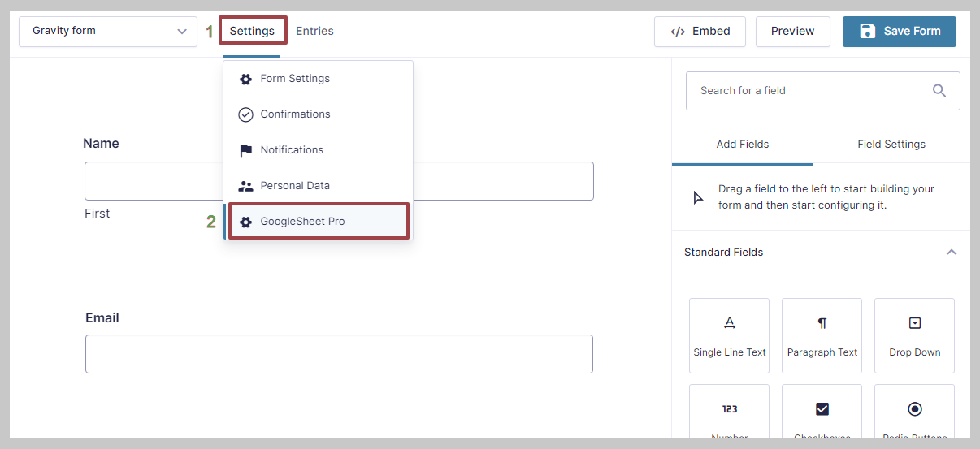Switch to the Field Settings tab

(891, 145)
